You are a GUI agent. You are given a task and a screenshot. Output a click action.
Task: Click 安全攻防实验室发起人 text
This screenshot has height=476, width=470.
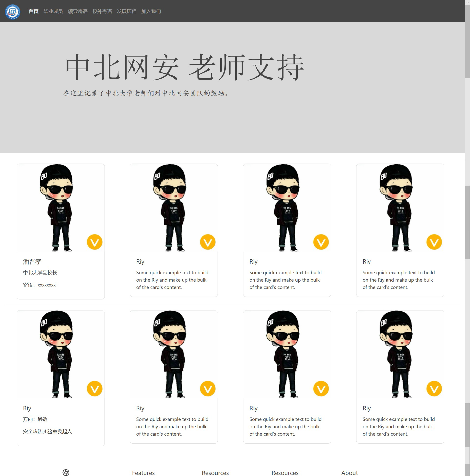47,431
